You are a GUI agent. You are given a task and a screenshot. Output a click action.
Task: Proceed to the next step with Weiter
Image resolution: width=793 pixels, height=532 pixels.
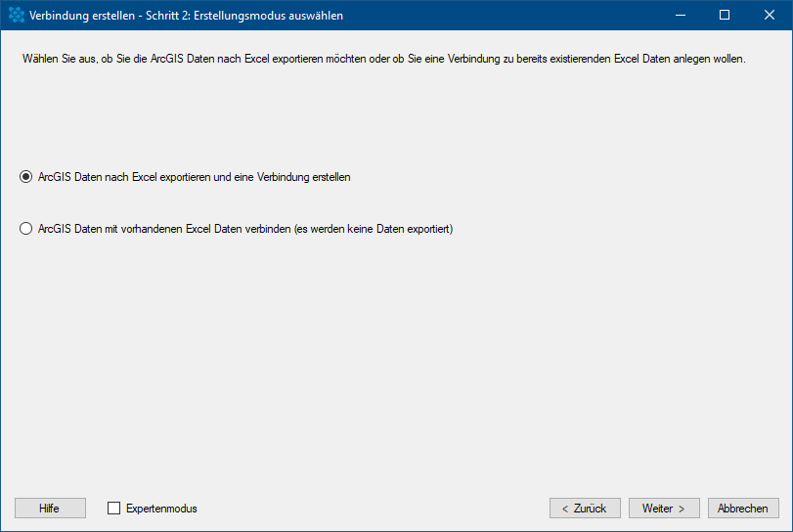pos(664,509)
